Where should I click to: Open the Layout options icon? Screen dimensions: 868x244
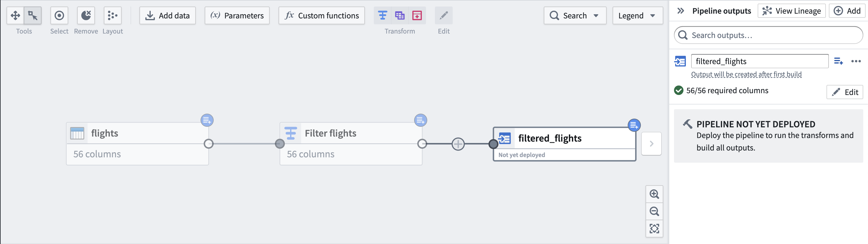112,15
